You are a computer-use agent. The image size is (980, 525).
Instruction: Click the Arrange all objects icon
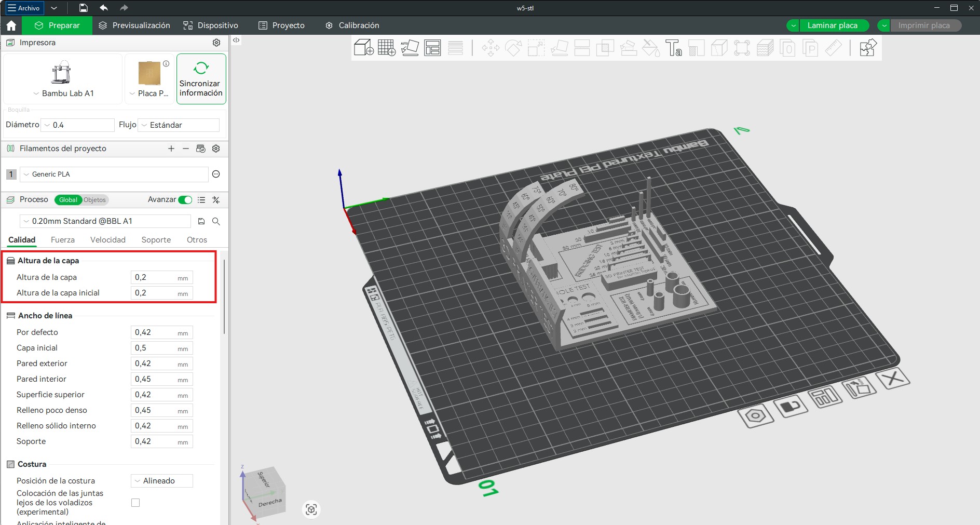point(432,48)
